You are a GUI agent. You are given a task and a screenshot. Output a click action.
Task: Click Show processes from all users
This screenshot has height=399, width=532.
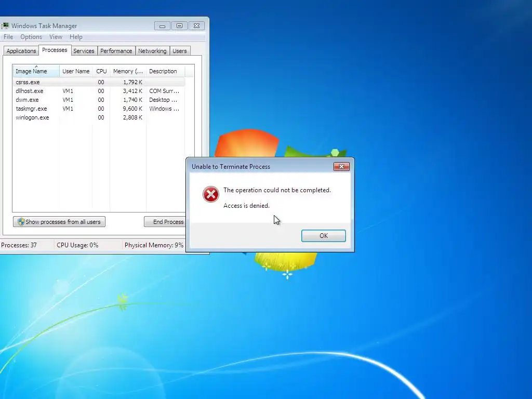pyautogui.click(x=59, y=221)
